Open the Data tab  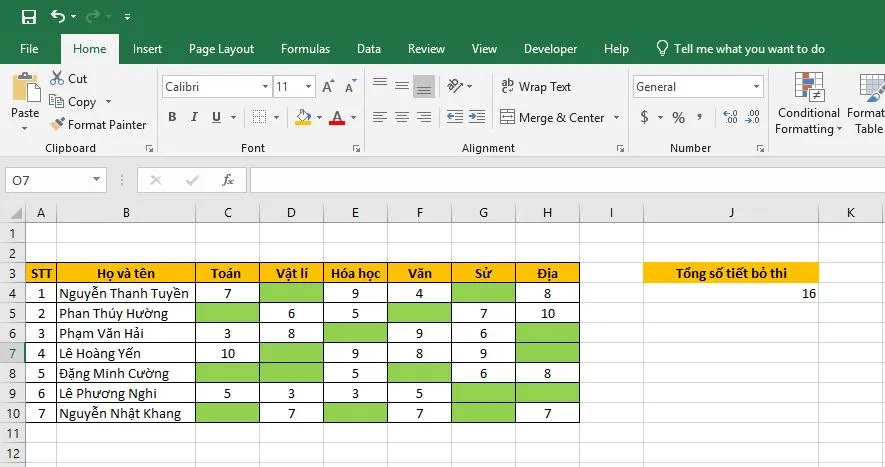pyautogui.click(x=369, y=49)
